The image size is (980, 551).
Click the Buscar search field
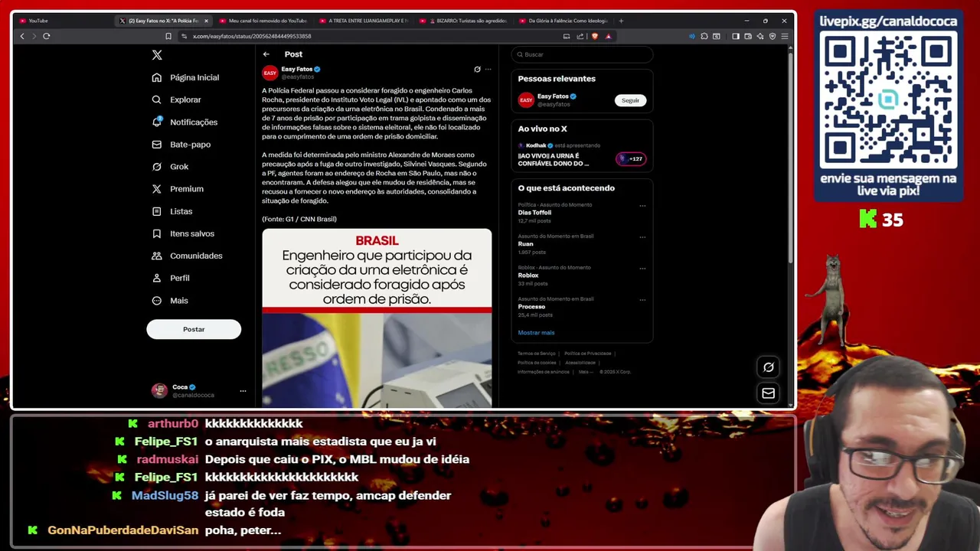tap(582, 54)
